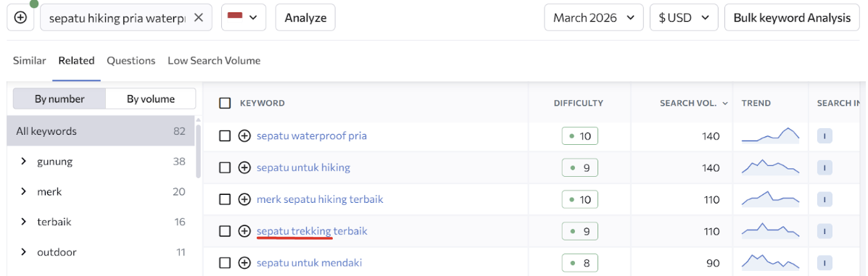View trend sparkline for merk sepatu hiking terbaik
Screen dimensions: 868x276
[771, 198]
